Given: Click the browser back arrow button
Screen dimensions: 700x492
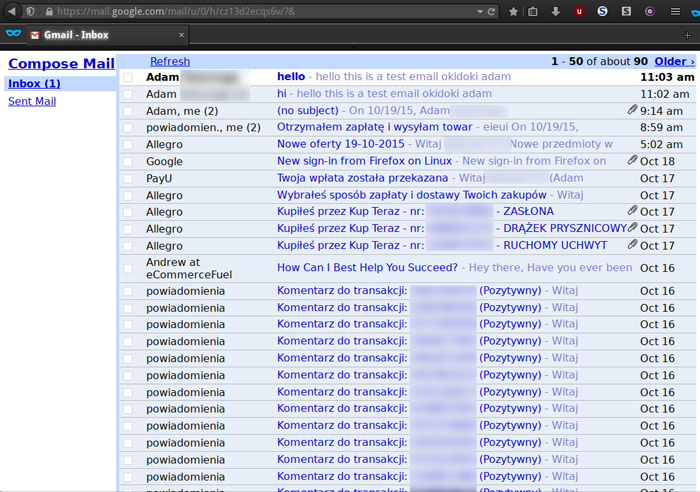Looking at the screenshot, I should [x=12, y=11].
